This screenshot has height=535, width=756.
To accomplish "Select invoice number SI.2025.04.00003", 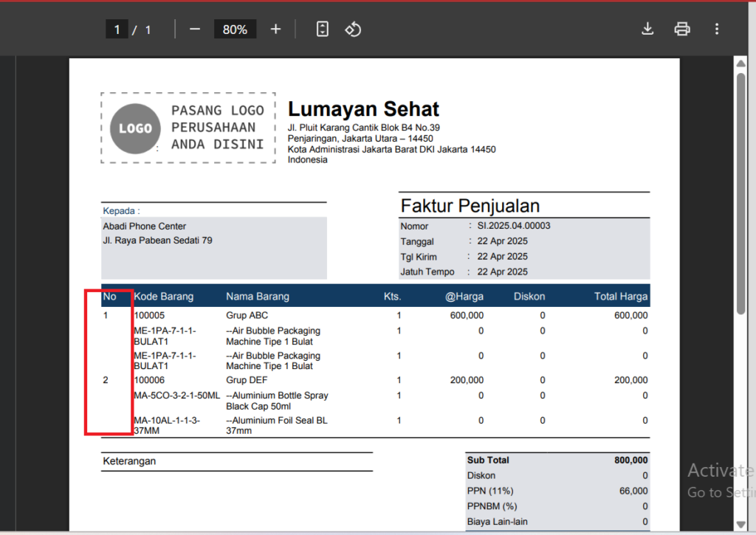I will [x=514, y=226].
